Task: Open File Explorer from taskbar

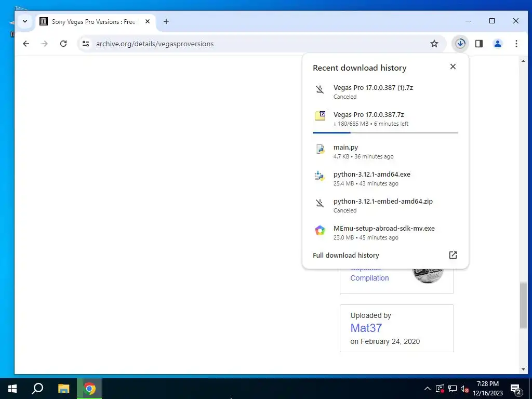Action: 63,389
